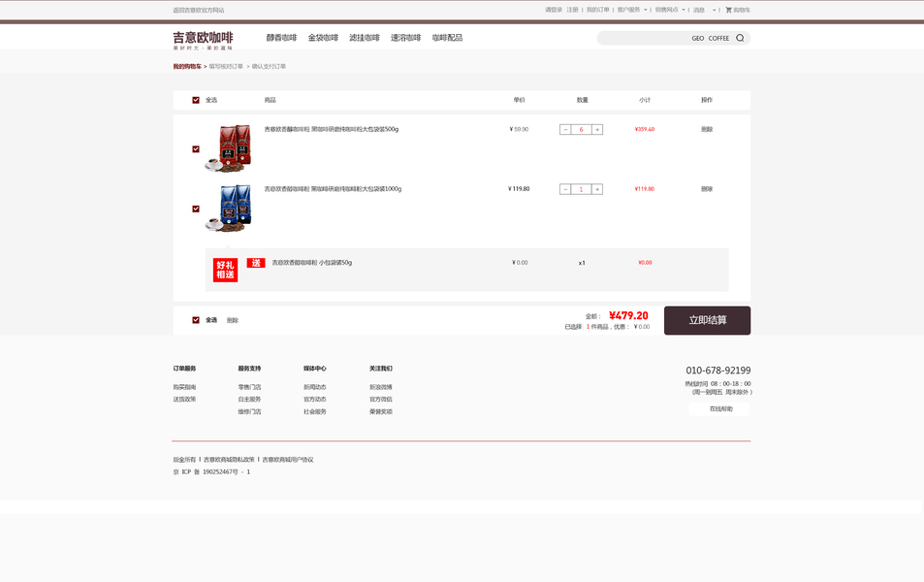Click the search magnifier icon

pos(740,38)
